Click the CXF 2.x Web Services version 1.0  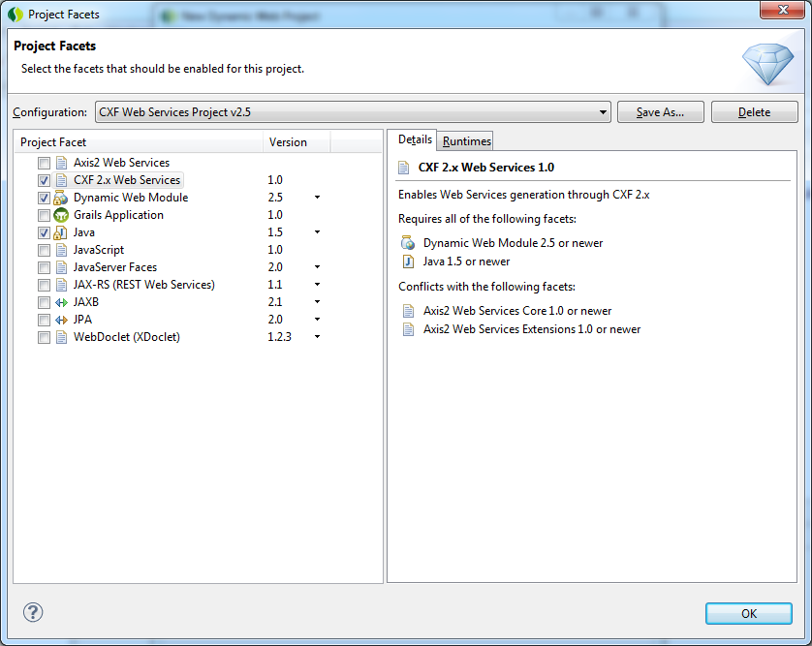click(x=275, y=180)
